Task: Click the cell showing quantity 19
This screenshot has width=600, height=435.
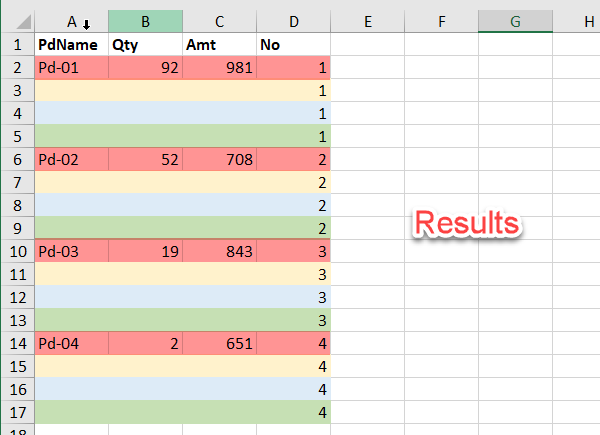Action: [x=145, y=251]
